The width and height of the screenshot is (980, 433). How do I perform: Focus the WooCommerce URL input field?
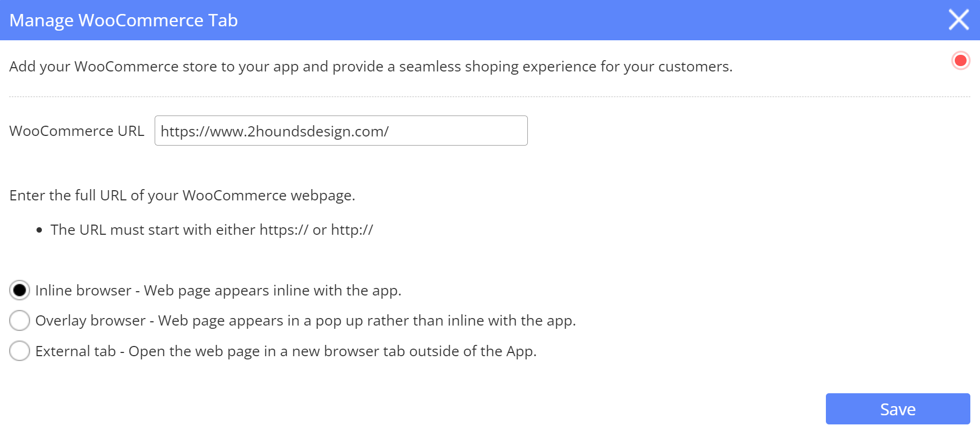tap(341, 131)
